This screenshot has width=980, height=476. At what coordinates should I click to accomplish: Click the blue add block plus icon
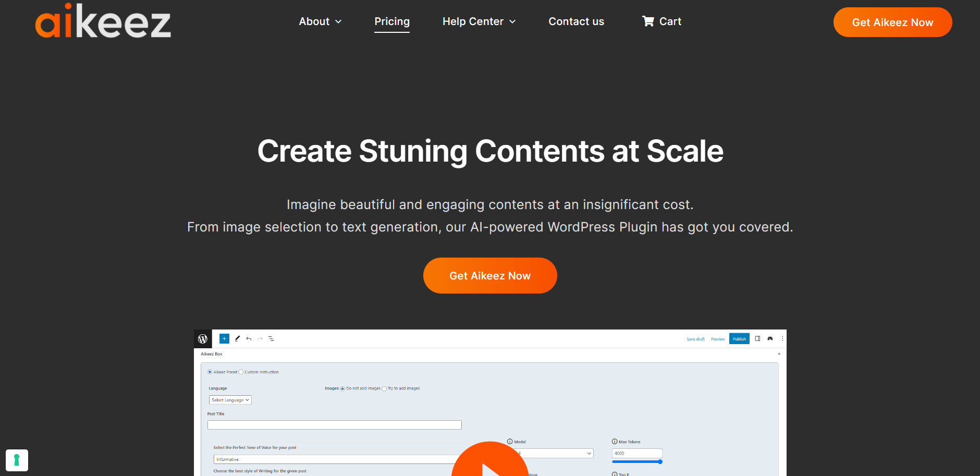224,339
